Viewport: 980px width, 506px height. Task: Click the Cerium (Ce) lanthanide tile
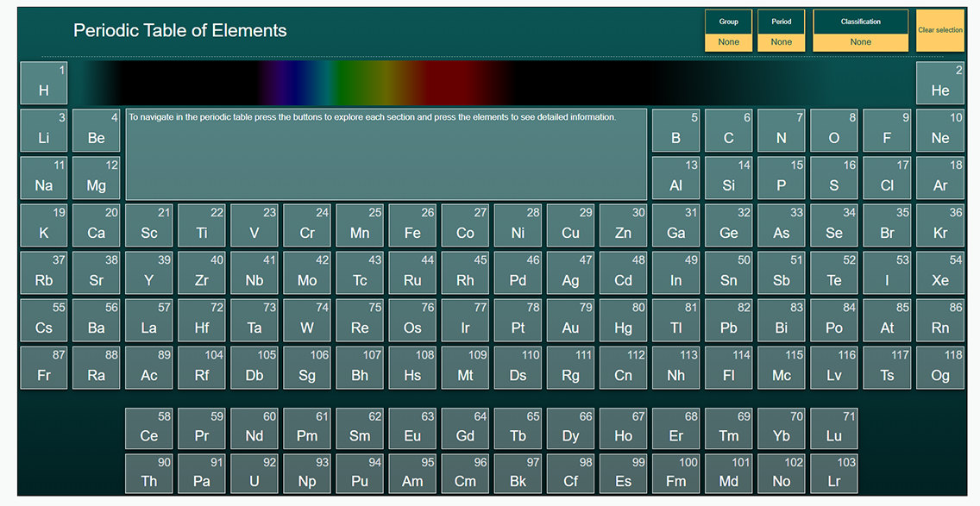[x=148, y=428]
